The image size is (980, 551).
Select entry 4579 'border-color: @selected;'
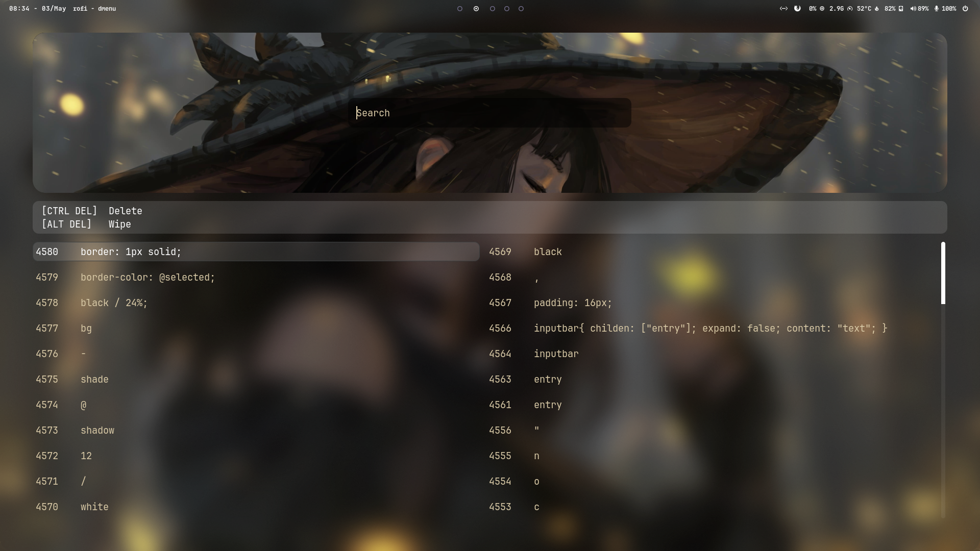click(x=148, y=278)
